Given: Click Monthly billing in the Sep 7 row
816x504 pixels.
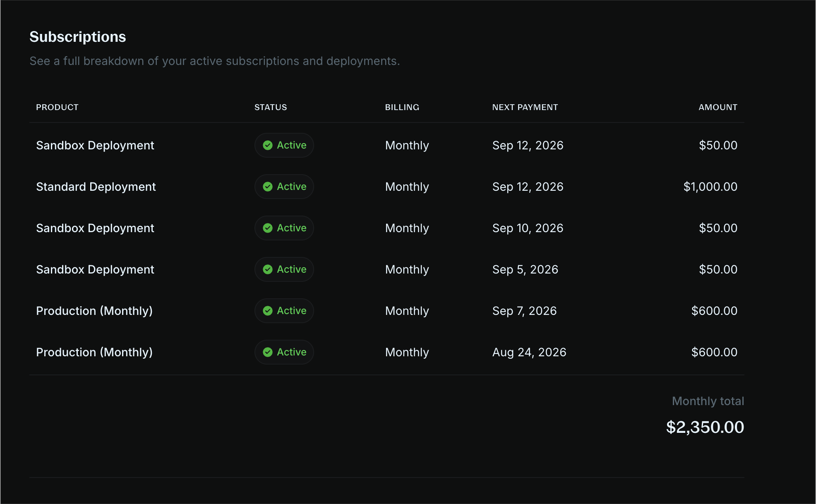Looking at the screenshot, I should 407,311.
